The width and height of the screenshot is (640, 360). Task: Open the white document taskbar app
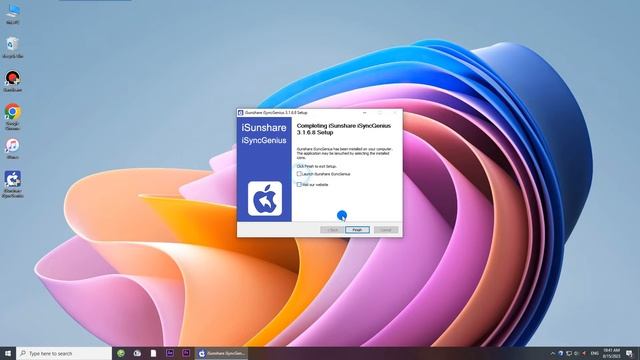point(153,353)
